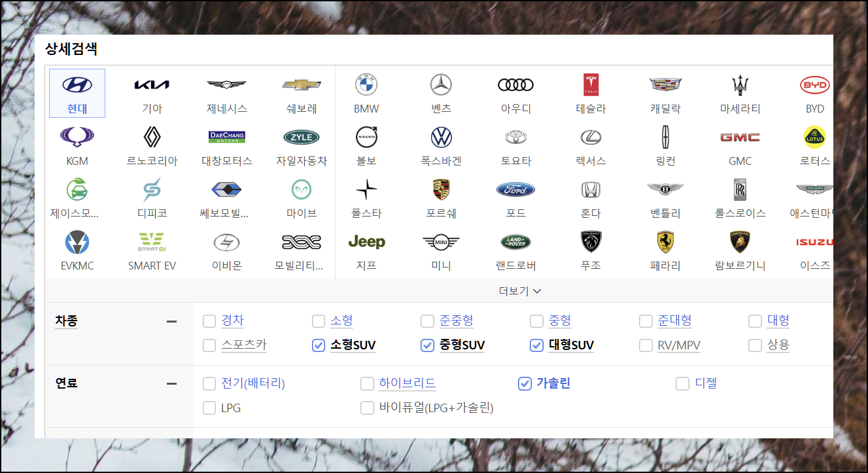Pick the Honda (혼다) brand logo

pos(591,189)
